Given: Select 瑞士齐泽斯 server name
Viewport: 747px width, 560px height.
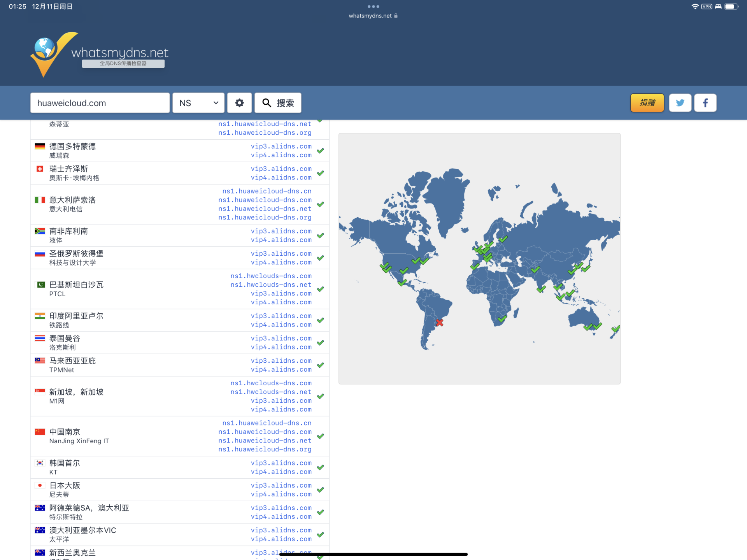Looking at the screenshot, I should pyautogui.click(x=68, y=169).
